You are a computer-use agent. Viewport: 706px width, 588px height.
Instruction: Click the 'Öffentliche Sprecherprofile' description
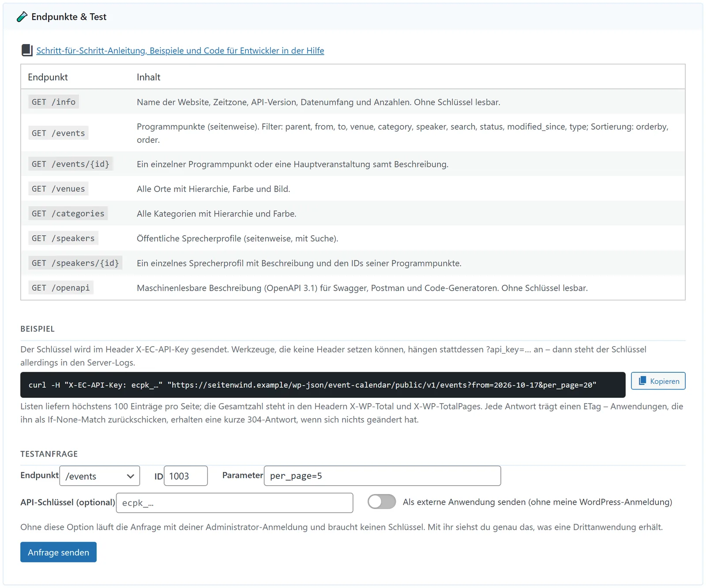pyautogui.click(x=237, y=238)
